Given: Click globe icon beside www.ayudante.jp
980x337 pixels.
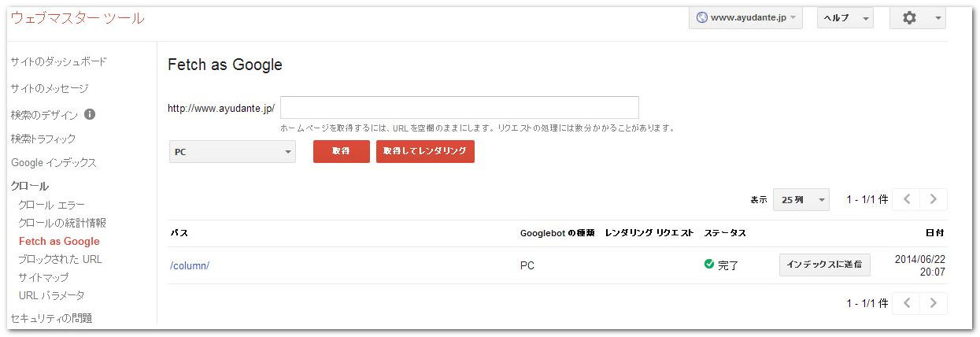Looking at the screenshot, I should click(x=701, y=17).
